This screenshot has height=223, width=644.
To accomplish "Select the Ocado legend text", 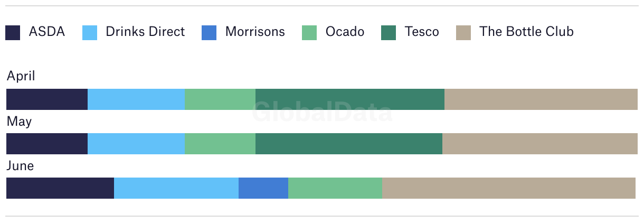I will click(x=345, y=32).
